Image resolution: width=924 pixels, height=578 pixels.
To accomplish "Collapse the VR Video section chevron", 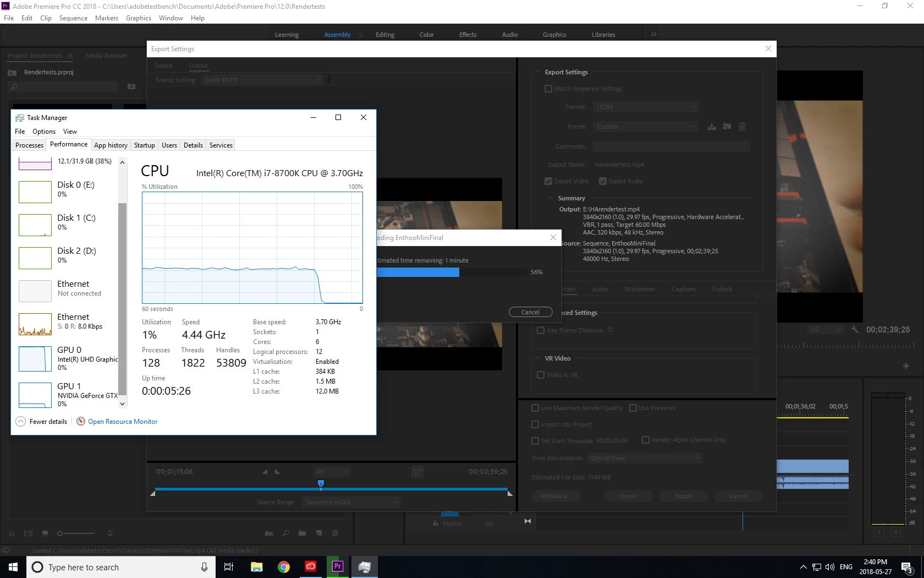I will [x=537, y=358].
